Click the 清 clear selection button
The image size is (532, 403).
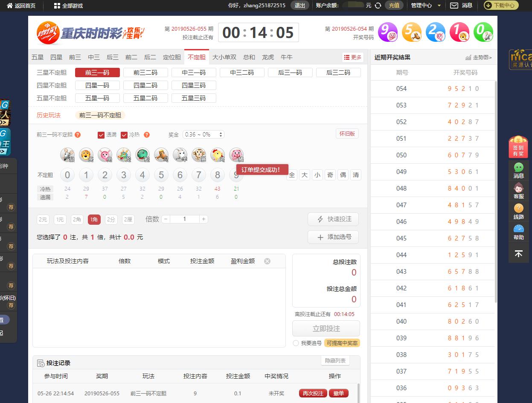(x=356, y=175)
